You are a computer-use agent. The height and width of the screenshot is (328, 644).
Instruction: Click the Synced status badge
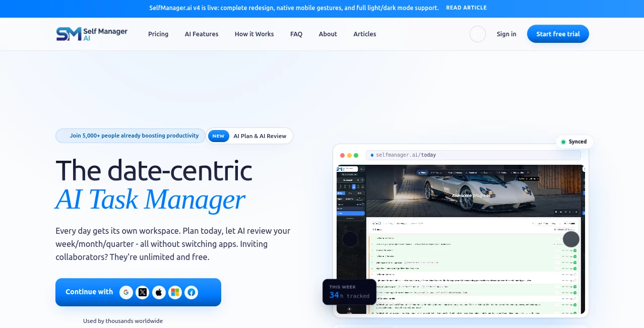[x=574, y=142]
